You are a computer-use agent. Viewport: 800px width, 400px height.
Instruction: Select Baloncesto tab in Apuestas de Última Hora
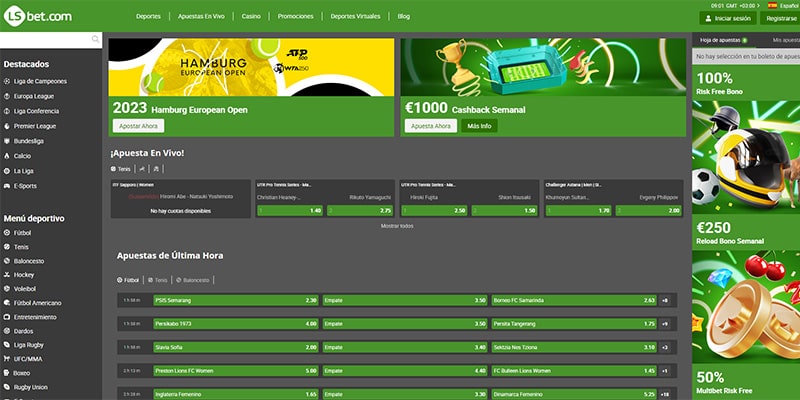193,280
